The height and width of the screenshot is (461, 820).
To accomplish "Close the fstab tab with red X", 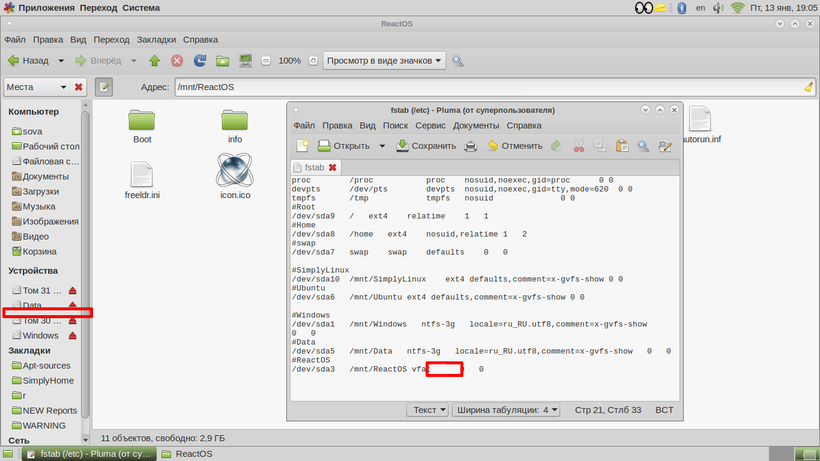I will click(x=333, y=167).
